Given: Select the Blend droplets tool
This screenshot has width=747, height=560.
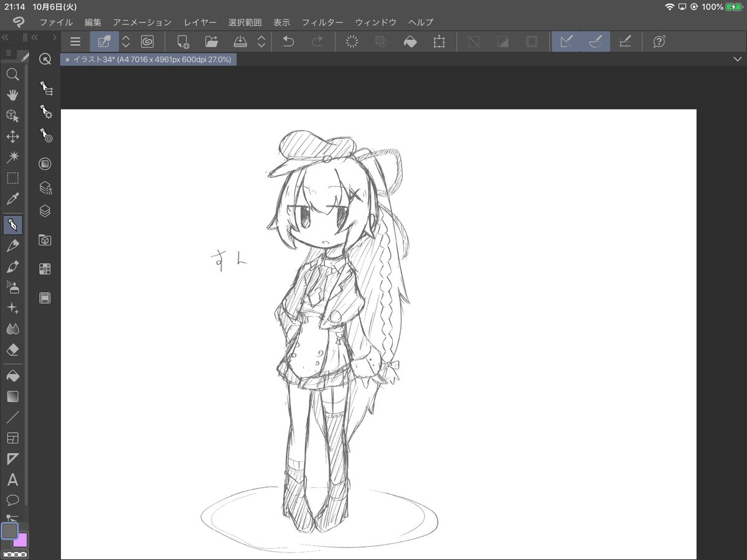Looking at the screenshot, I should pyautogui.click(x=12, y=329).
